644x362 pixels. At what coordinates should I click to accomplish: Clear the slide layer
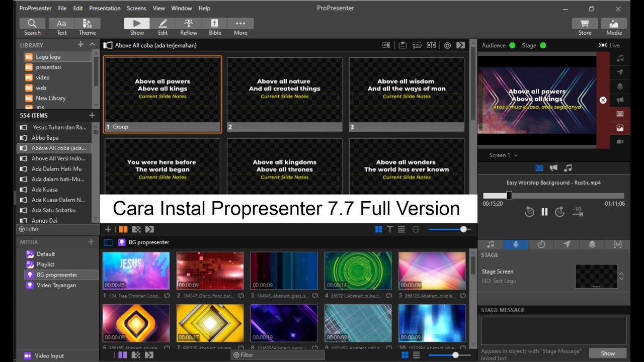pyautogui.click(x=620, y=114)
